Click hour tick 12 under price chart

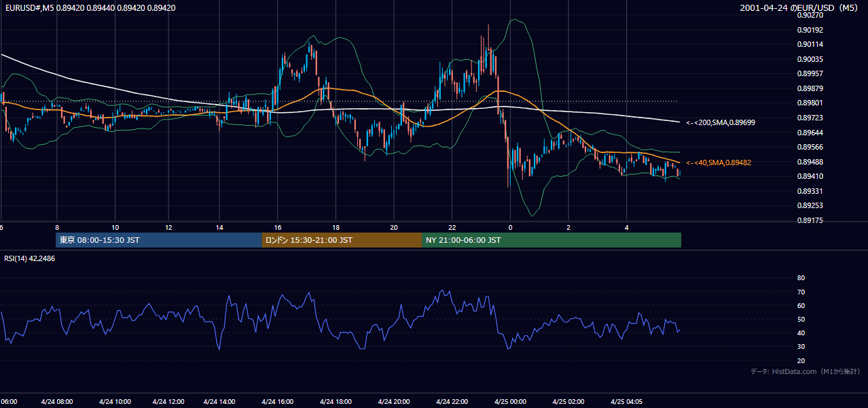coord(168,227)
